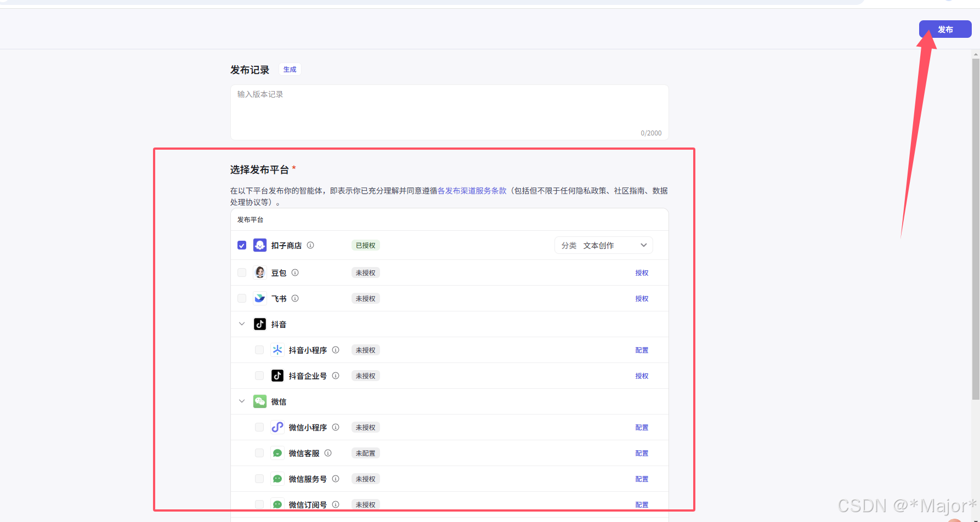980x522 pixels.
Task: Click the 扣子商店 platform icon
Action: 260,245
